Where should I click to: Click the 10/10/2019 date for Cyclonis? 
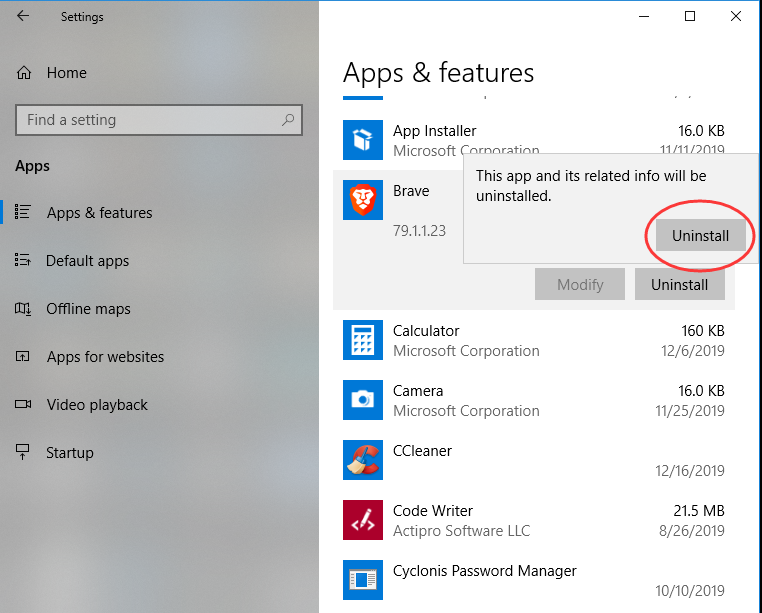690,591
